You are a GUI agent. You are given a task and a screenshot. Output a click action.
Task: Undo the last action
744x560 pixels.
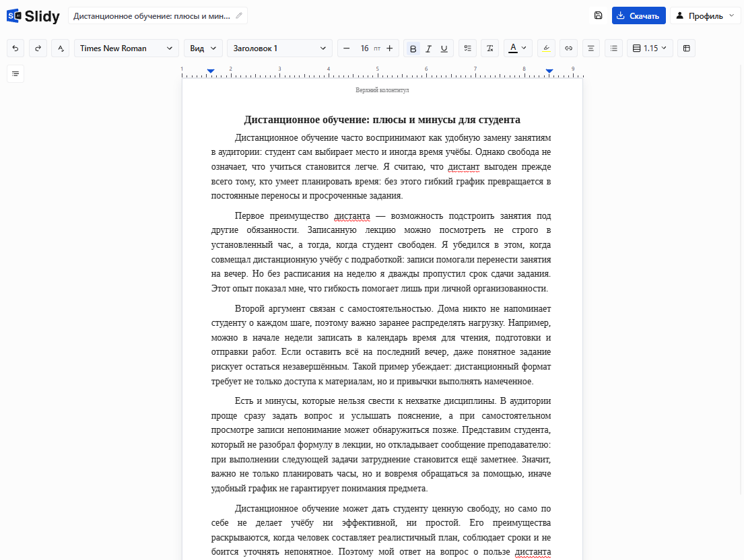tap(15, 48)
